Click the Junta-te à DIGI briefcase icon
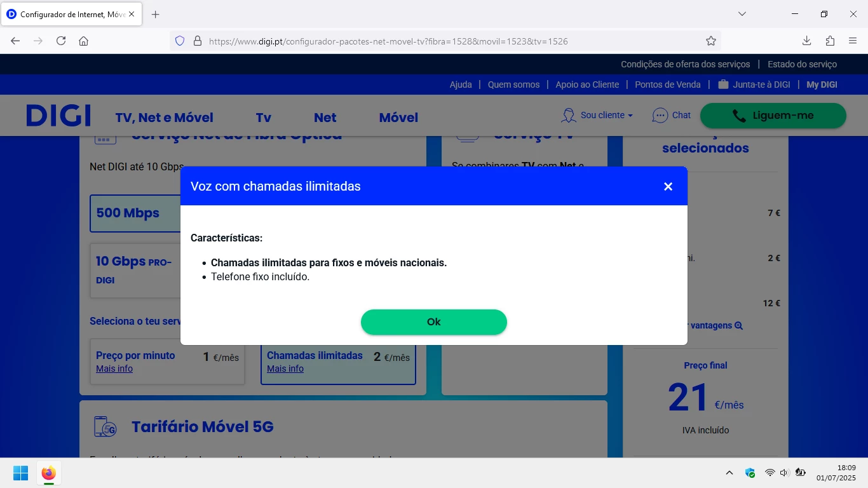 [723, 85]
